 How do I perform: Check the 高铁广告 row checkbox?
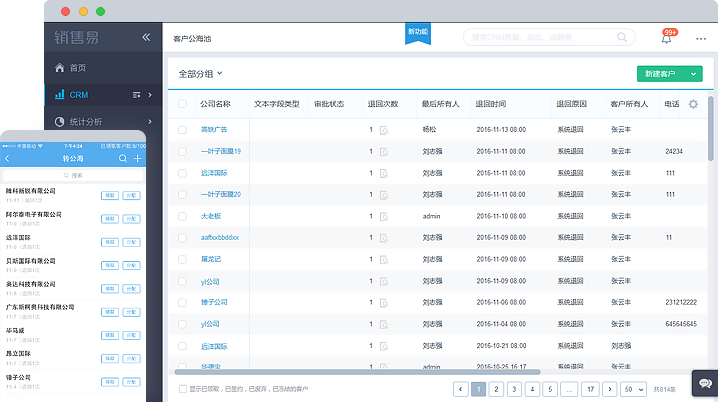click(182, 130)
